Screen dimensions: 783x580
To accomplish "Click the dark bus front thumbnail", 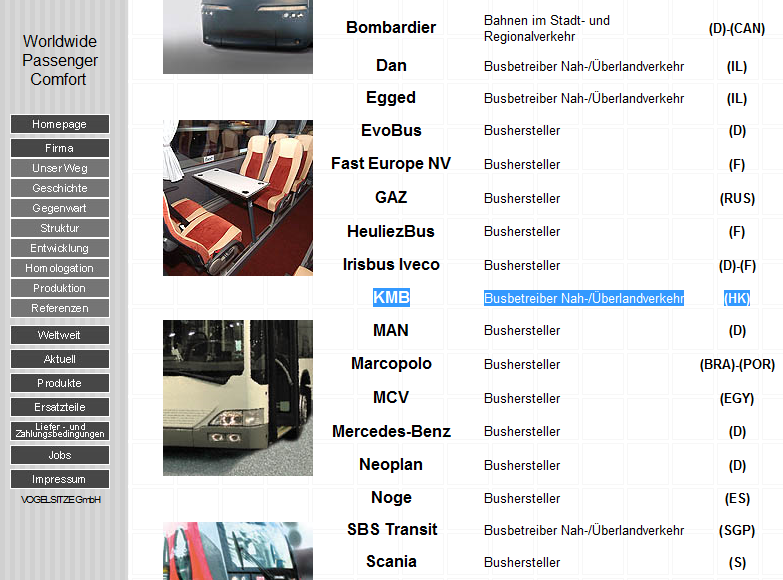I will (238, 37).
